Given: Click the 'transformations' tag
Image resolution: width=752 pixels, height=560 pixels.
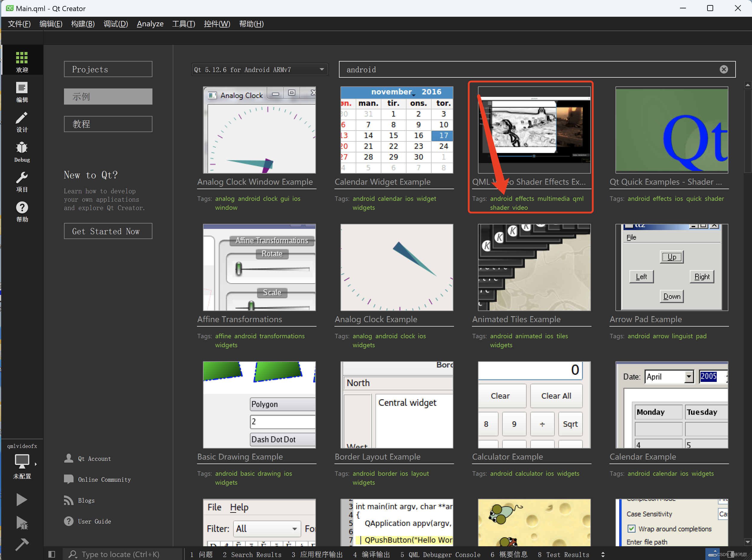Looking at the screenshot, I should pos(282,336).
